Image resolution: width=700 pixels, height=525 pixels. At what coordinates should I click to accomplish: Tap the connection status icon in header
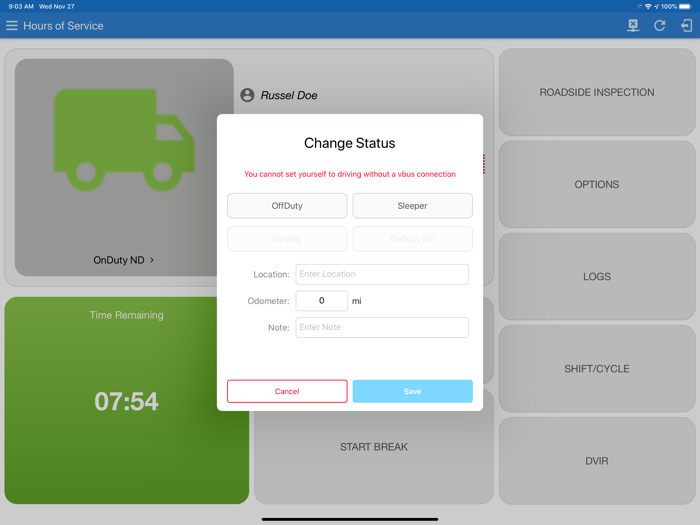click(x=633, y=26)
